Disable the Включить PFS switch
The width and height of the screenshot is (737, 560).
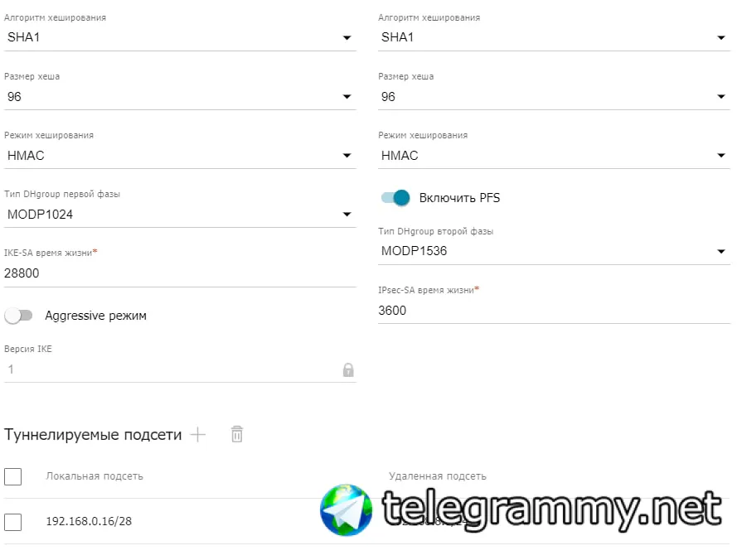[x=395, y=198]
